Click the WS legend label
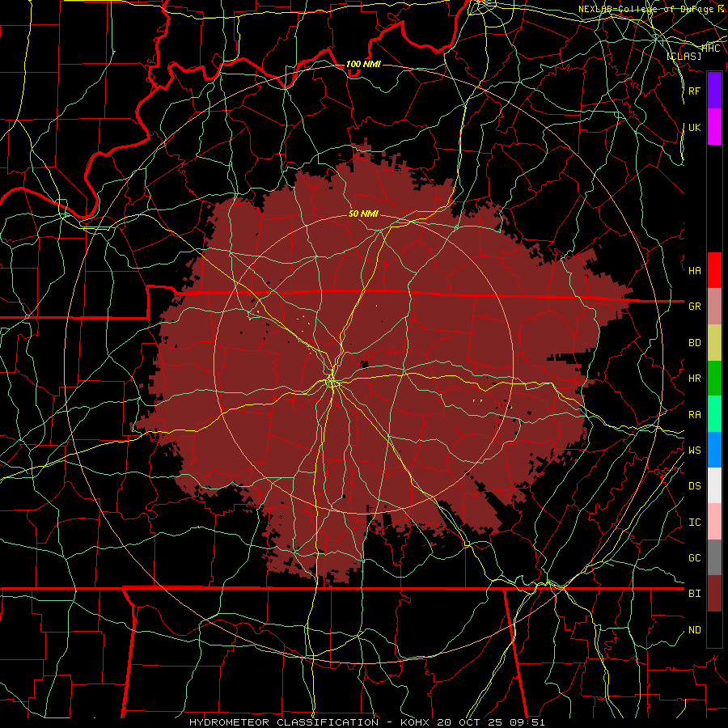The image size is (728, 728). click(x=694, y=451)
